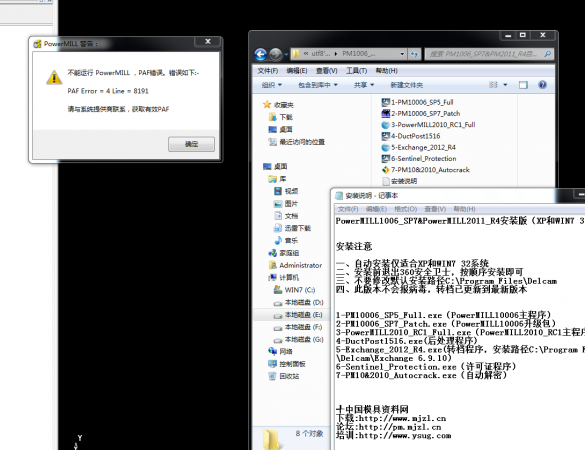Click the folder icon in Explorer details pane

click(x=271, y=439)
